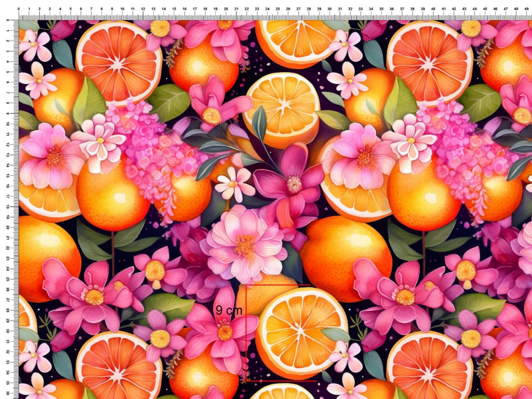532x399 pixels.
Task: Click the number 36 on the left ruler
Action: coord(8,393)
